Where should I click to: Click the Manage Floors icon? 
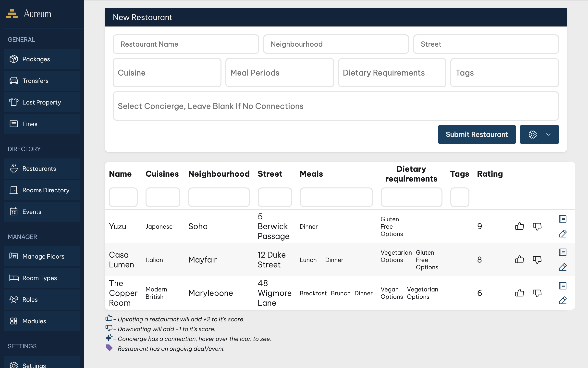[14, 256]
